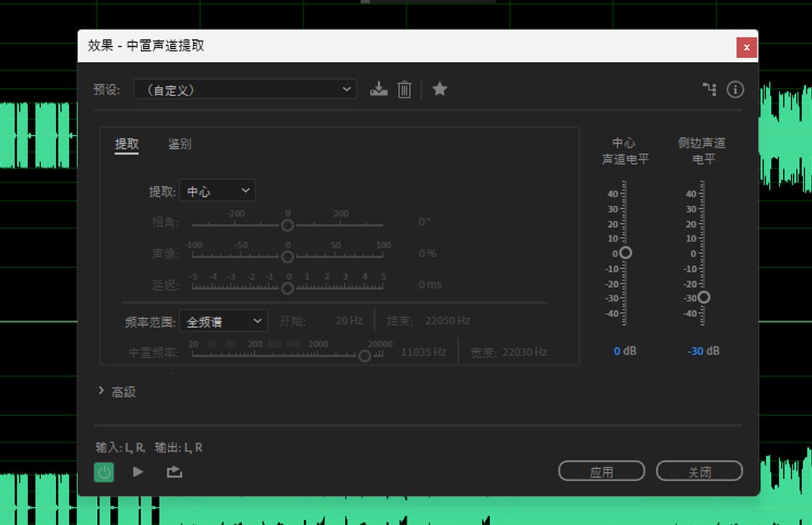Start effect preview playback
812x525 pixels.
[137, 472]
